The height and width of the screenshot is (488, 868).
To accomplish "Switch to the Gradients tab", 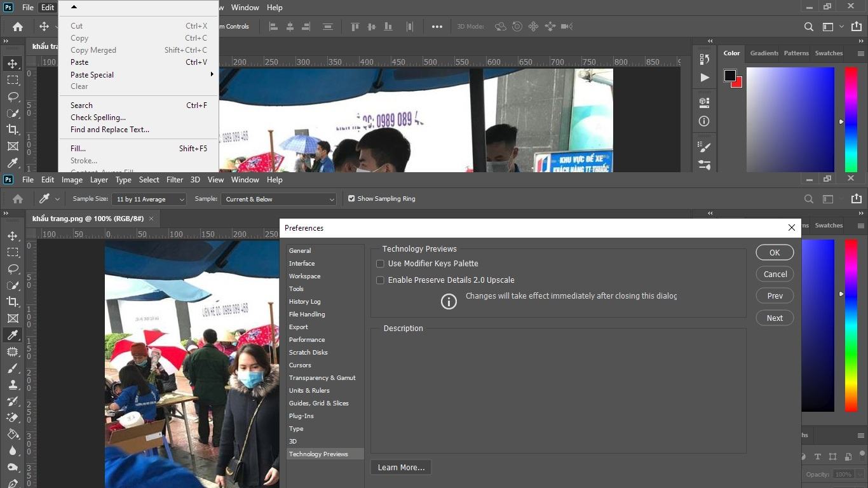I will [764, 53].
